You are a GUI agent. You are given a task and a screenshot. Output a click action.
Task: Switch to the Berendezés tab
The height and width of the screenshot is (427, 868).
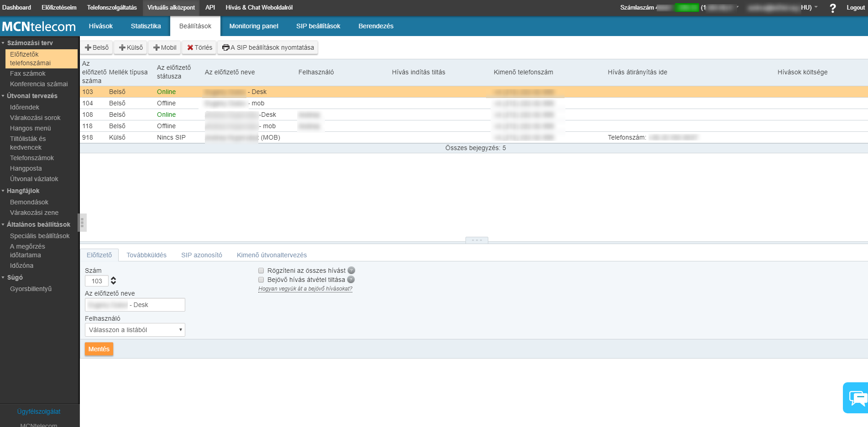pos(376,26)
